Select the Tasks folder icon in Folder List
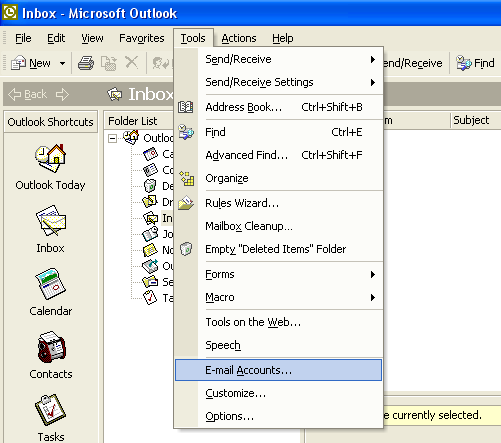501x443 pixels. [x=150, y=298]
